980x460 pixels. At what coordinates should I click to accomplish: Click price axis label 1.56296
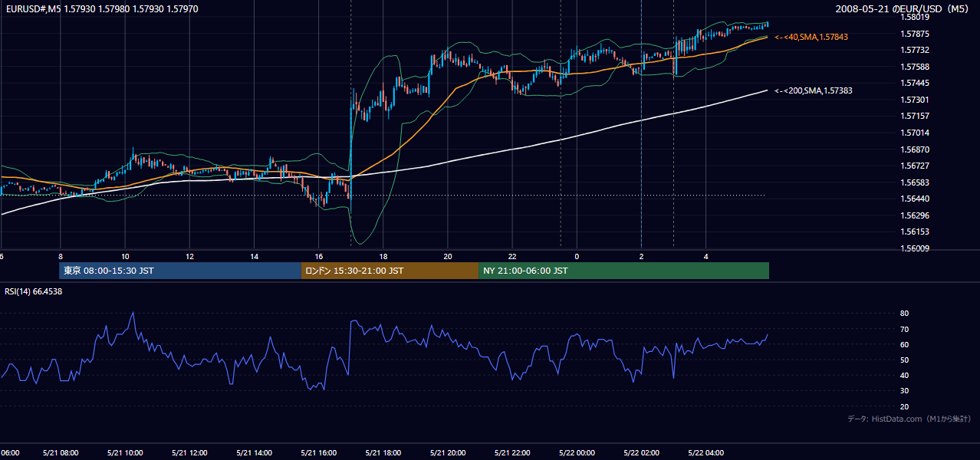coord(913,215)
